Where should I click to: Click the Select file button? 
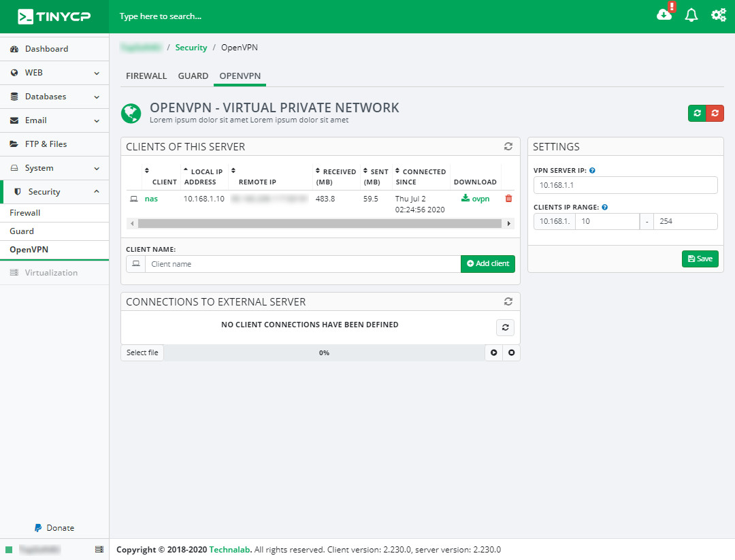pyautogui.click(x=142, y=353)
